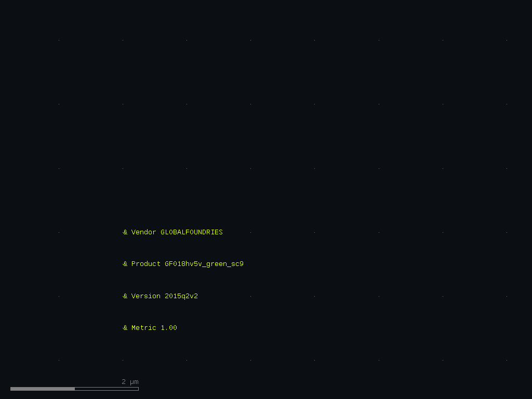
Task: Pick the '& Metric 1.00' text label
Action: (x=150, y=328)
